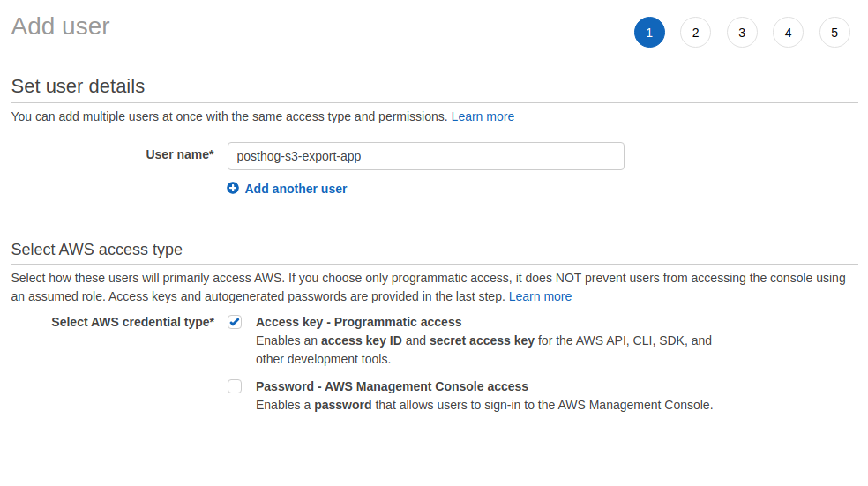Select step 4 in progress indicator
This screenshot has height=486, width=868.
coord(788,33)
